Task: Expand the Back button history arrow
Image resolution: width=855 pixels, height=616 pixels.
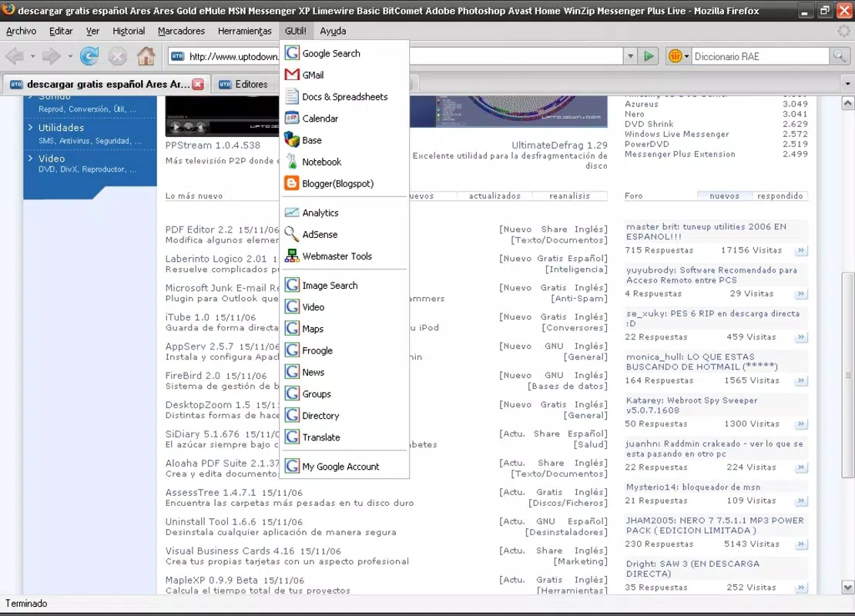Action: coord(32,56)
